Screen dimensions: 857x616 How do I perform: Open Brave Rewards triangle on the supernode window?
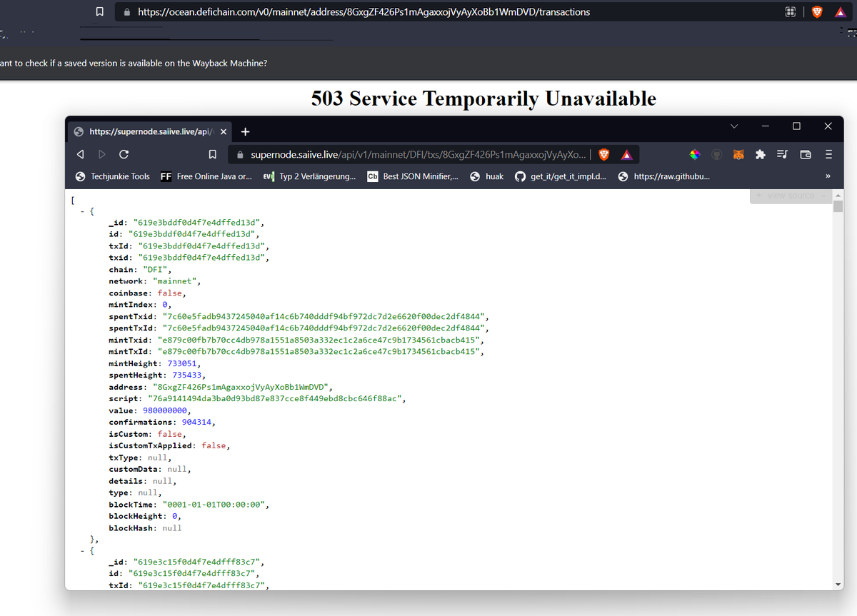[x=626, y=154]
